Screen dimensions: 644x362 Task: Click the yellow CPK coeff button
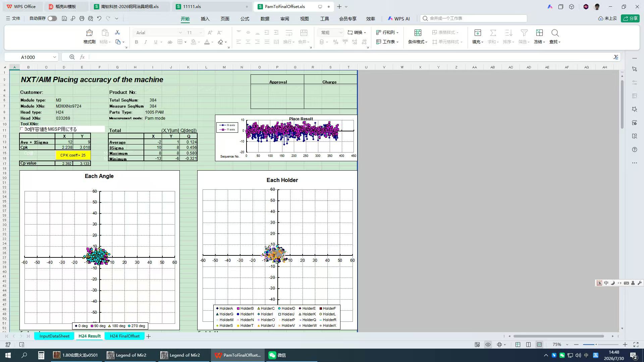73,155
